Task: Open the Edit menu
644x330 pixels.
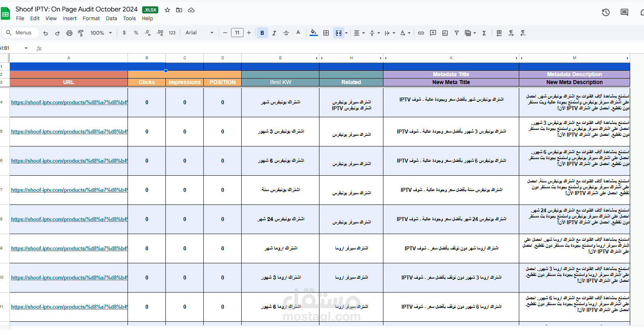Action: pos(35,19)
